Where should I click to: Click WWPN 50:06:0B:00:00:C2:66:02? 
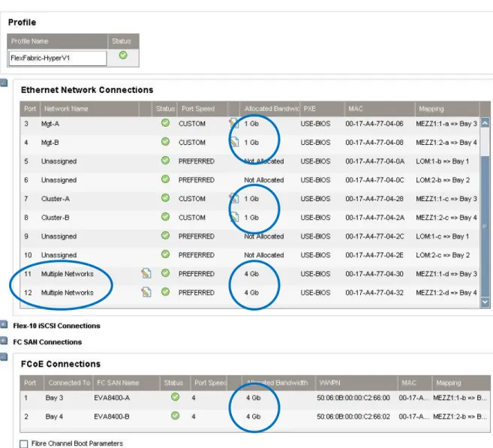[x=353, y=417]
